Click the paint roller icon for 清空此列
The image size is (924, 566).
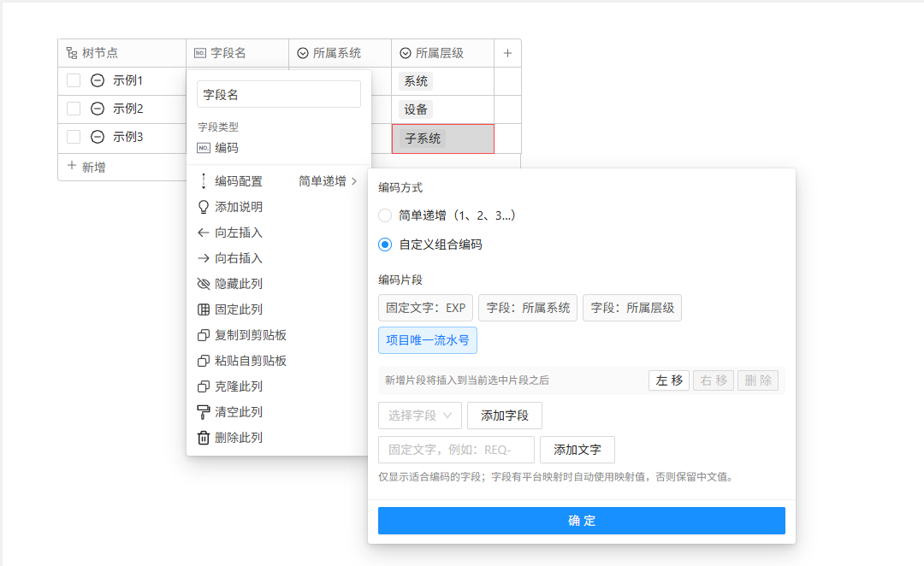click(x=204, y=412)
